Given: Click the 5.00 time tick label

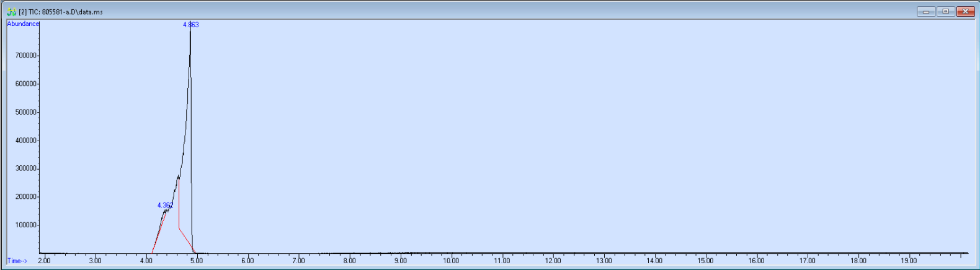Looking at the screenshot, I should (197, 261).
